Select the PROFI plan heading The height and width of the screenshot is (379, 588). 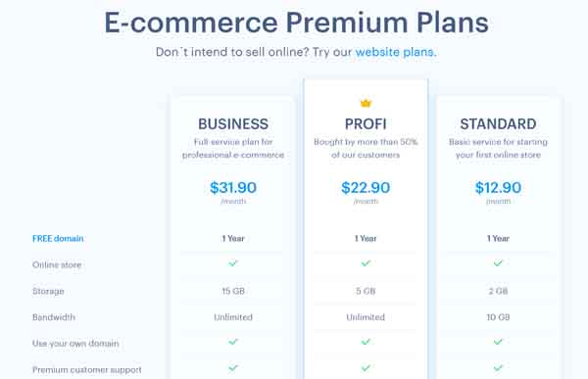[x=366, y=124]
